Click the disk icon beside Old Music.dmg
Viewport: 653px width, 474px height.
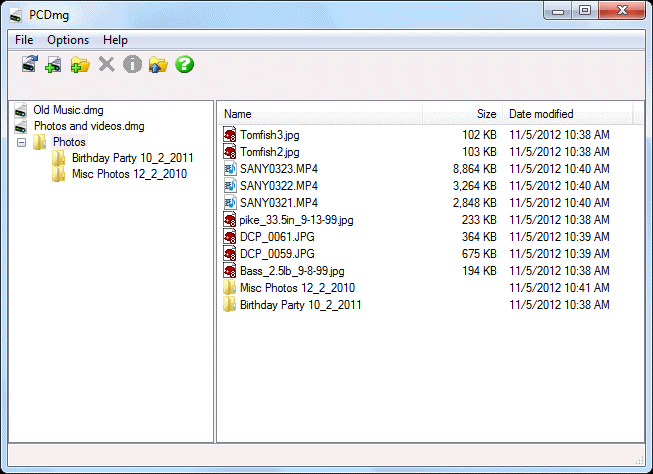click(x=21, y=110)
